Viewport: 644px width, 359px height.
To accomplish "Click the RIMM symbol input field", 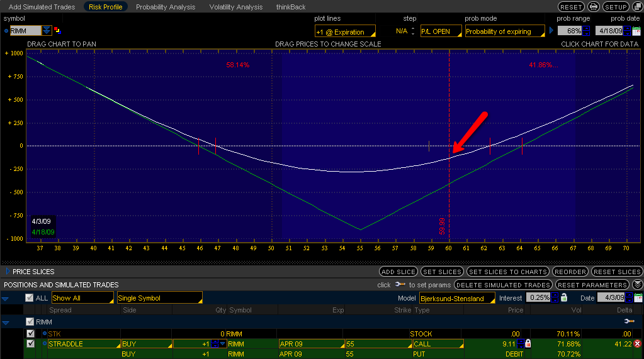I will [26, 31].
